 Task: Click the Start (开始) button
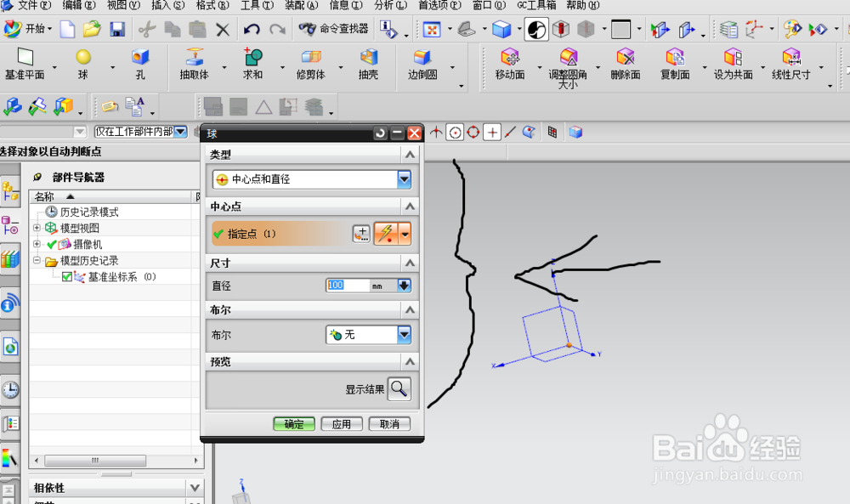point(27,29)
